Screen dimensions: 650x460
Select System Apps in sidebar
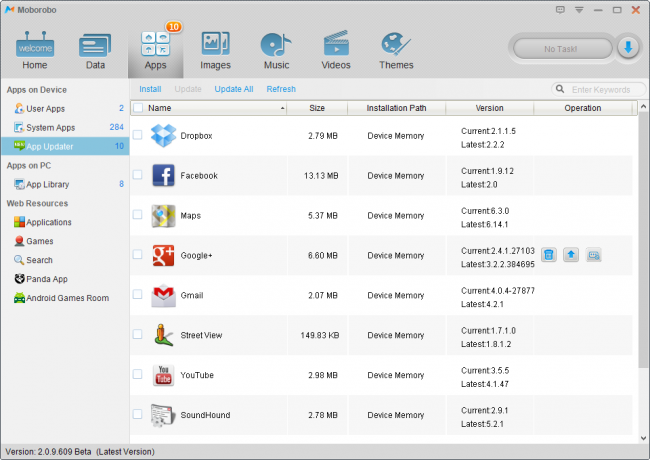pos(65,127)
